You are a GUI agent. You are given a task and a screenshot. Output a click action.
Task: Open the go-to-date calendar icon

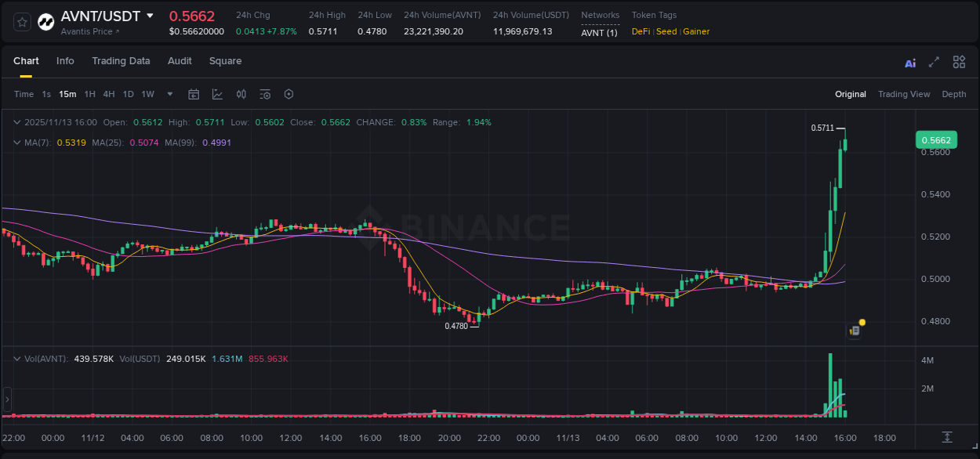194,94
